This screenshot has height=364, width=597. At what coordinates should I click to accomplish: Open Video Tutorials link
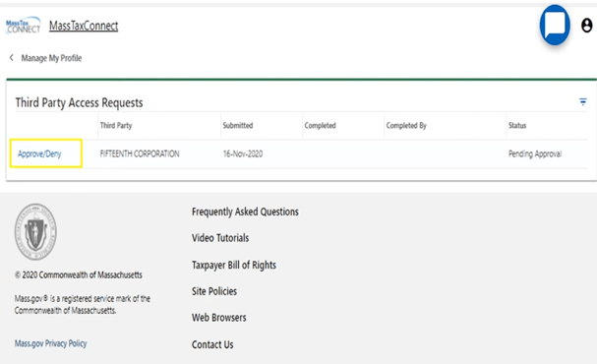pyautogui.click(x=220, y=238)
